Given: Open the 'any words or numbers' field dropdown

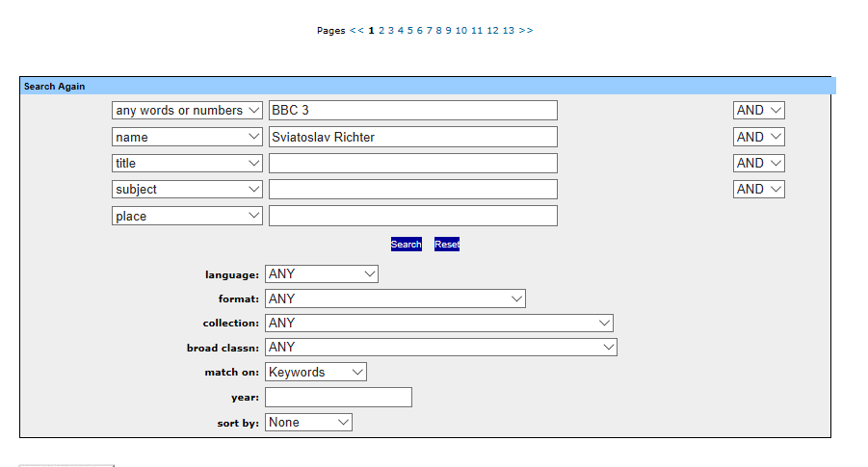Looking at the screenshot, I should [x=187, y=110].
